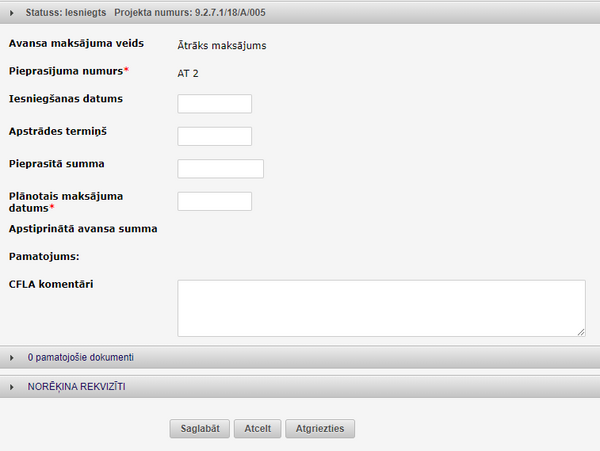Expand the 0 pamatojošie dokumenti section arrow
600x451 pixels.
coord(11,358)
